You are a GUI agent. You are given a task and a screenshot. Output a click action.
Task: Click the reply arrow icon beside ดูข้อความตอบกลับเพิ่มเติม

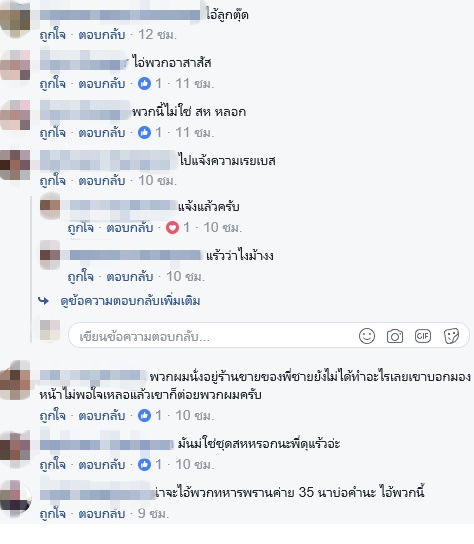pos(43,300)
